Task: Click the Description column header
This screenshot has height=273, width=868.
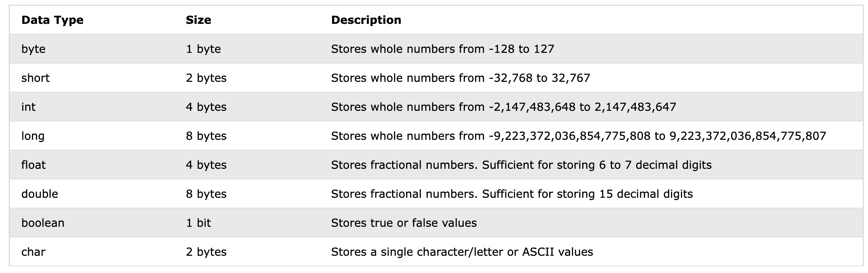Action: [x=366, y=20]
